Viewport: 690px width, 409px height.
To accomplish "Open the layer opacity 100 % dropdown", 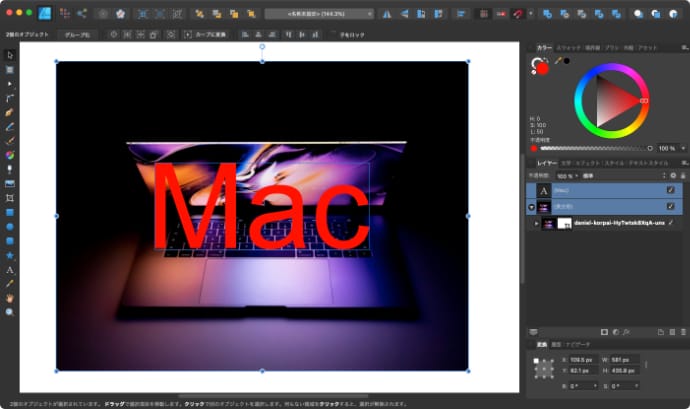I will click(x=568, y=175).
